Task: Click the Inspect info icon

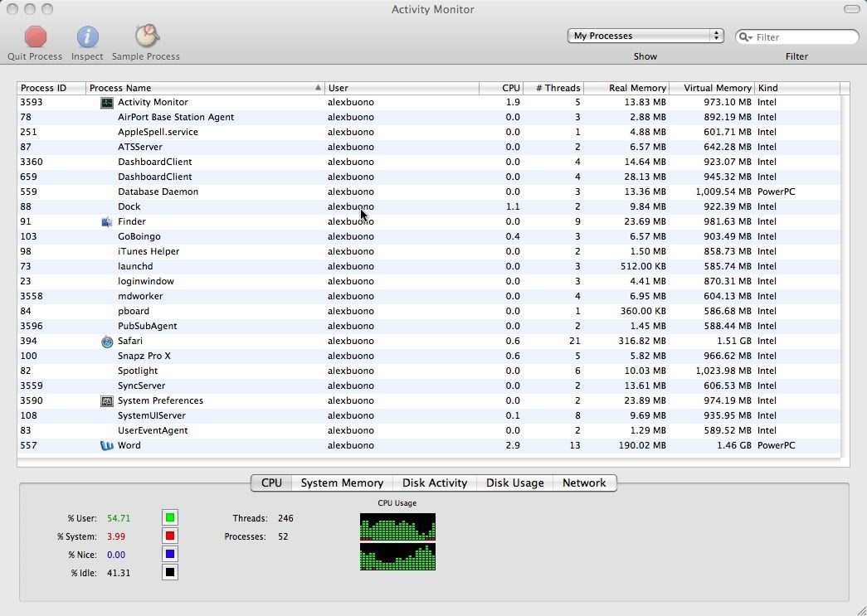Action: pyautogui.click(x=87, y=37)
